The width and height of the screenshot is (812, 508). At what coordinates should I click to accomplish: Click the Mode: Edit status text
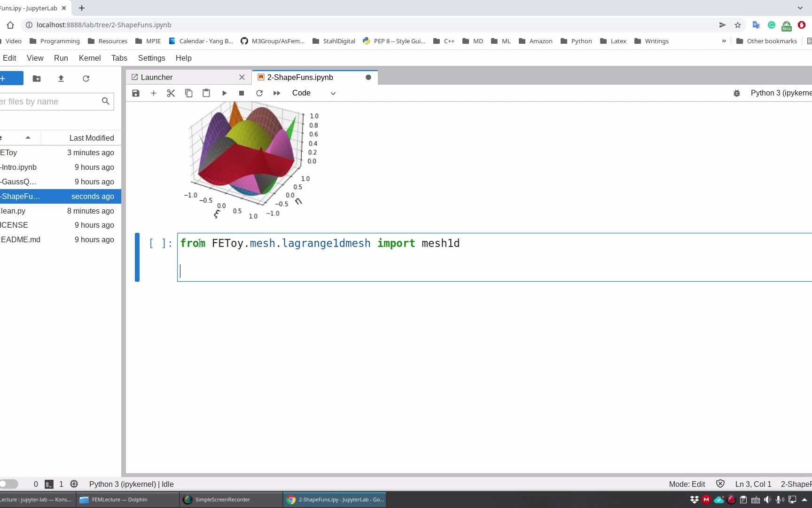coord(687,484)
